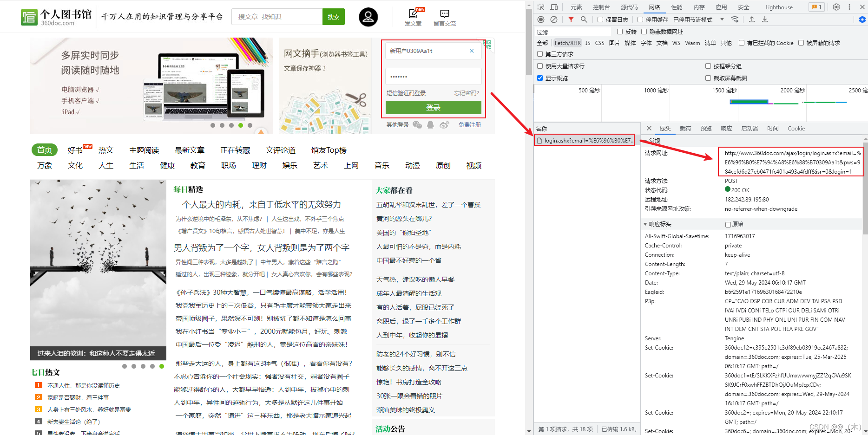The image size is (868, 435).
Task: Click the record network log button
Action: point(541,19)
